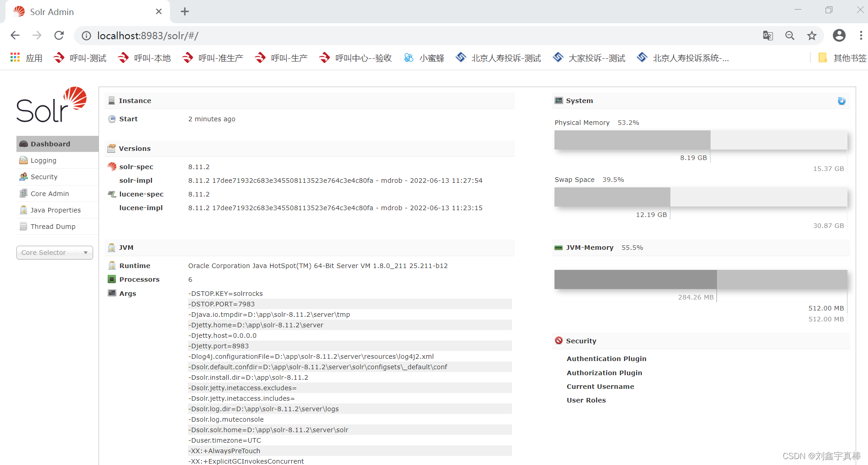Click the Solr logo
Screen dimensions: 868x465
(52, 104)
